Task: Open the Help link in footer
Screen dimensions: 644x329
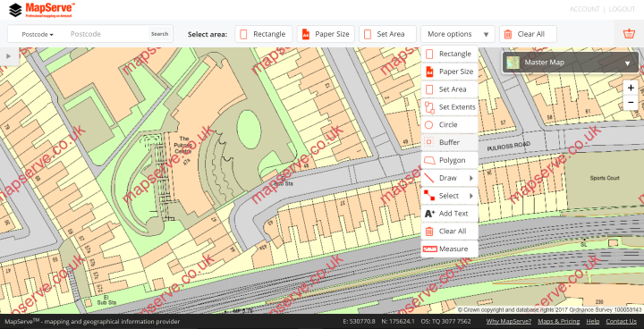Action: tap(593, 321)
